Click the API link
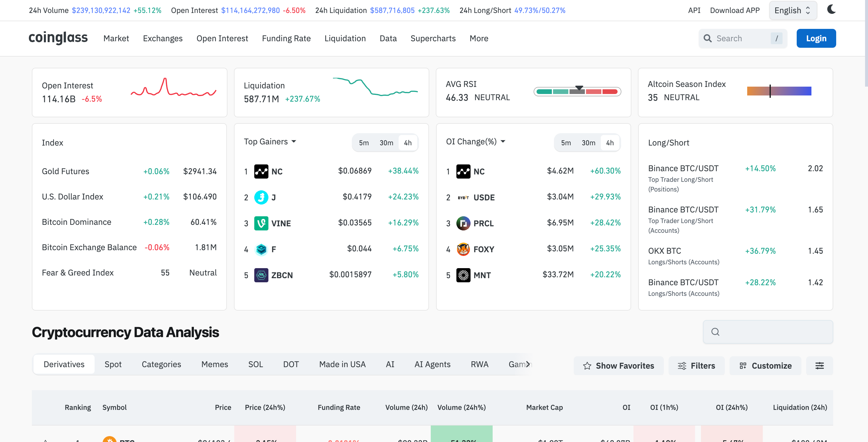 tap(694, 10)
